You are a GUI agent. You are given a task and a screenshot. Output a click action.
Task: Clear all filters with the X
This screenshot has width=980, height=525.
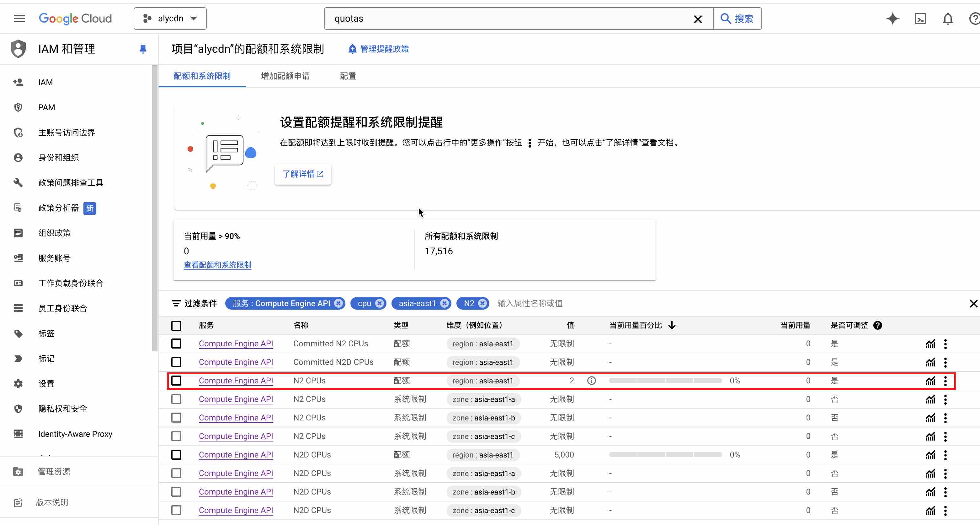(973, 303)
